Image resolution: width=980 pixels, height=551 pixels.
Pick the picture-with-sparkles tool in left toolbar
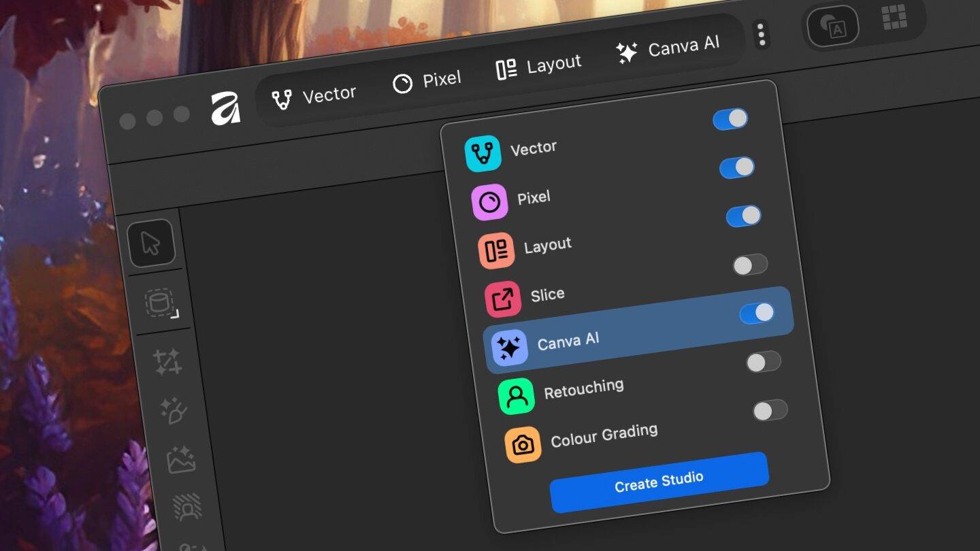(181, 460)
